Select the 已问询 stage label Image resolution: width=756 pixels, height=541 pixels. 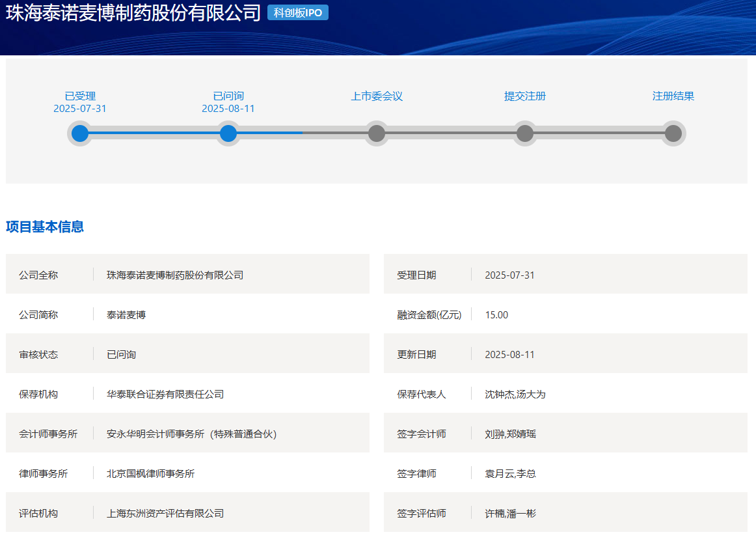(x=228, y=96)
